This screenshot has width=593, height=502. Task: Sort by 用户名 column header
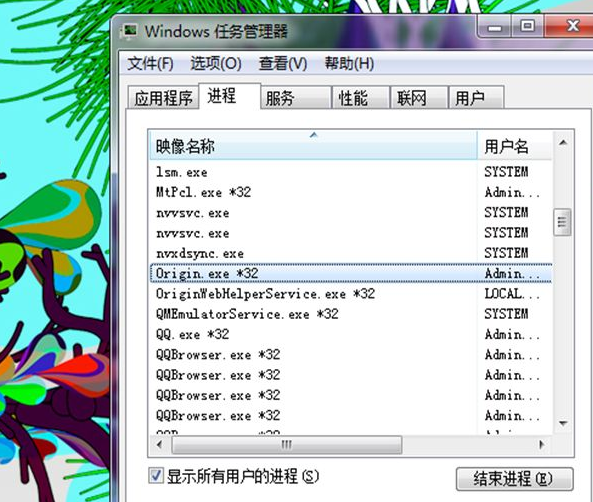[x=515, y=146]
